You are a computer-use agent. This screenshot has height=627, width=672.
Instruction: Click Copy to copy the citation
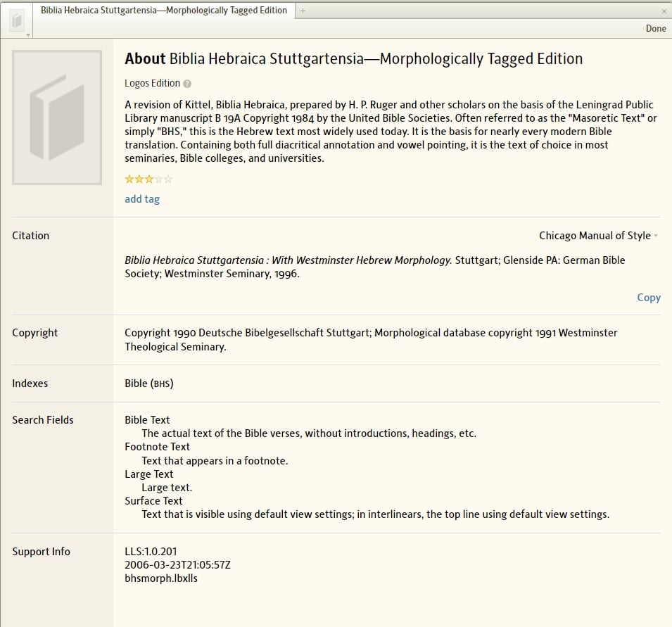click(x=649, y=298)
